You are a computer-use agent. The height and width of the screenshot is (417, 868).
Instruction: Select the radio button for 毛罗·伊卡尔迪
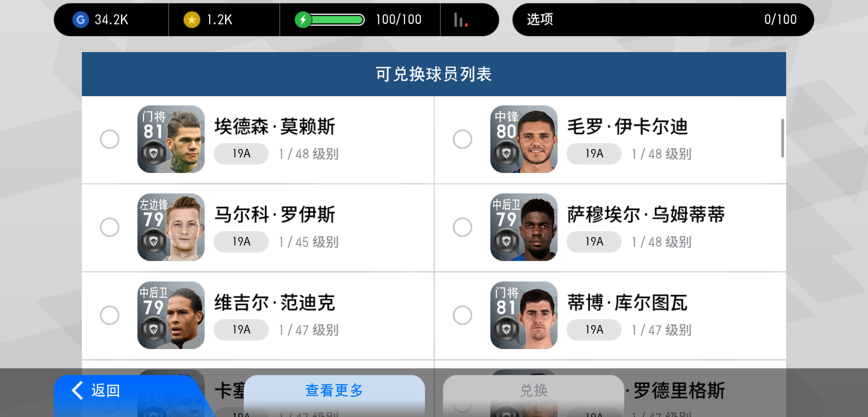coord(463,139)
